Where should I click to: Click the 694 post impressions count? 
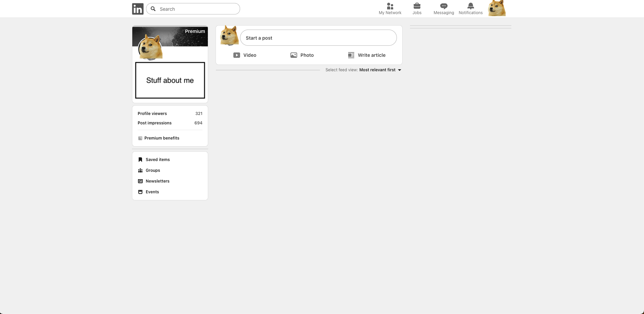tap(198, 123)
